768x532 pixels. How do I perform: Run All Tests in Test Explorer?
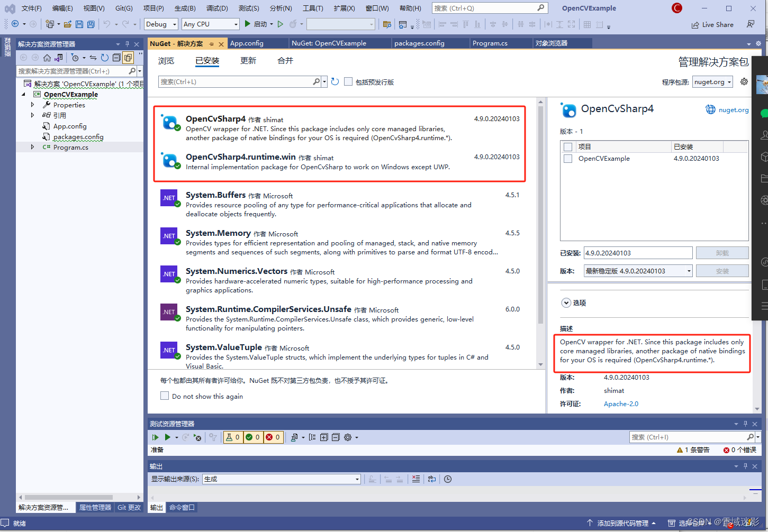tap(155, 437)
